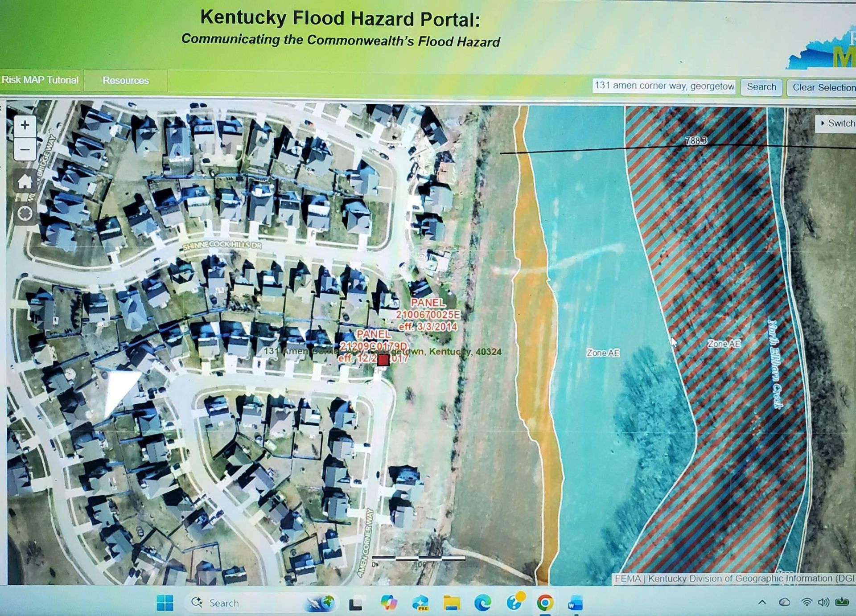856x616 pixels.
Task: Switch to Google Chrome in taskbar
Action: click(x=545, y=603)
